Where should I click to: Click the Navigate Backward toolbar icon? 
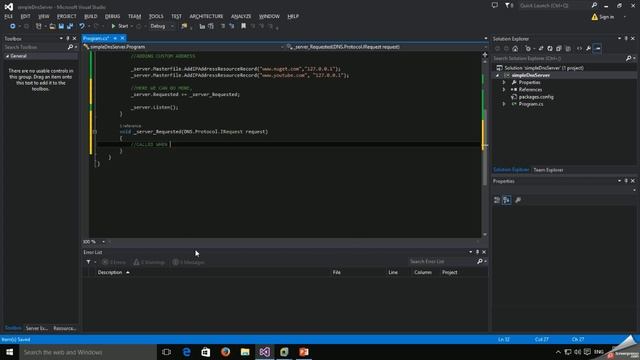coord(13,26)
